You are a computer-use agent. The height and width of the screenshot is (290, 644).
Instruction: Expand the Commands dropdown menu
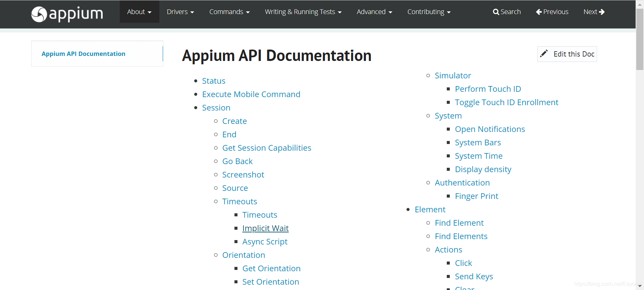(229, 12)
